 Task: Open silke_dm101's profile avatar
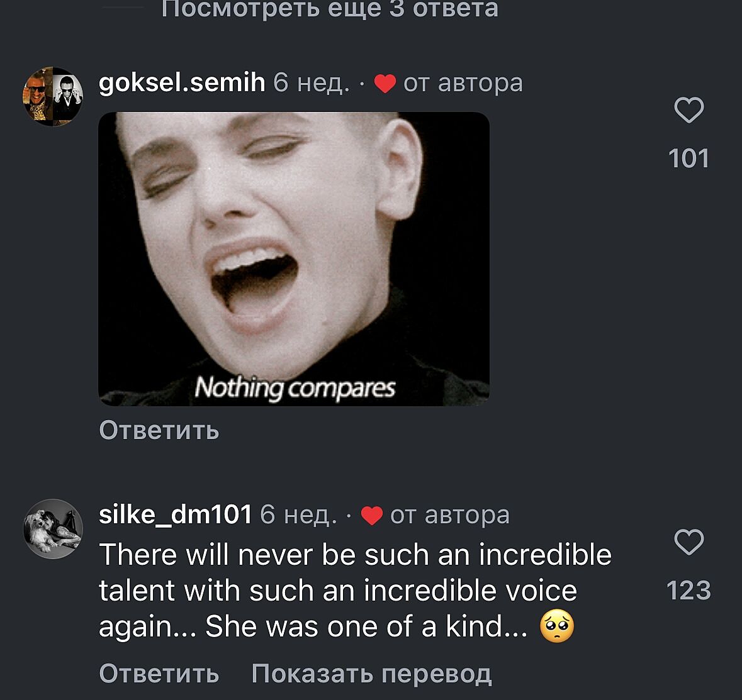53,529
